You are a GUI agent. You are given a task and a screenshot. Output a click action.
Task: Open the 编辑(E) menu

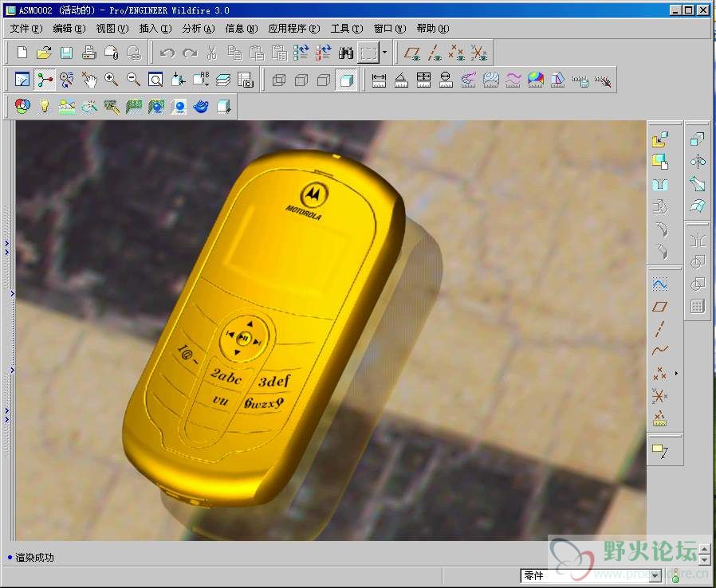click(x=69, y=29)
